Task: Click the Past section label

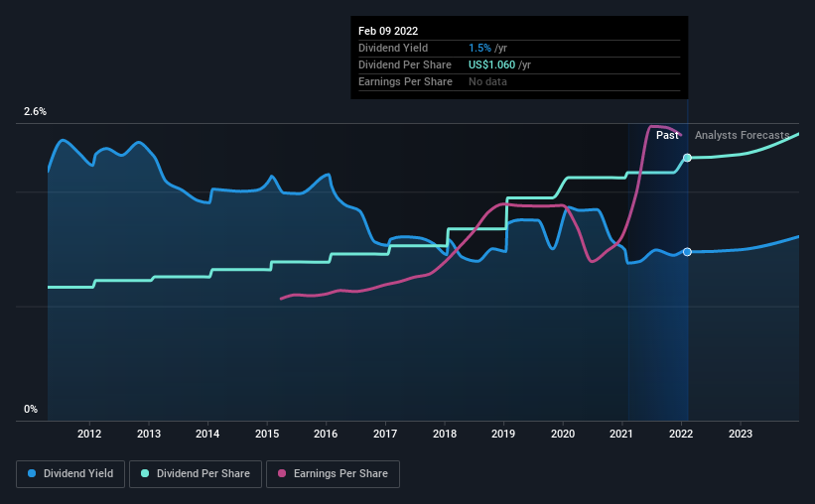Action: [x=667, y=135]
